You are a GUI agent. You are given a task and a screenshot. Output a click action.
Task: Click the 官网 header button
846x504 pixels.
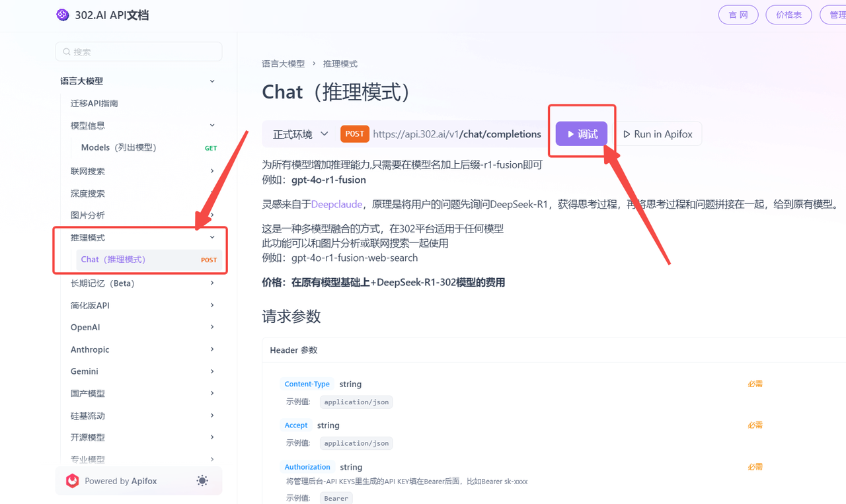click(x=738, y=15)
